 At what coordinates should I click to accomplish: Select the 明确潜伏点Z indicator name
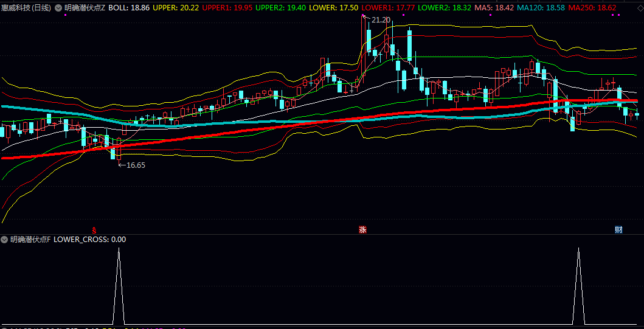pos(85,8)
